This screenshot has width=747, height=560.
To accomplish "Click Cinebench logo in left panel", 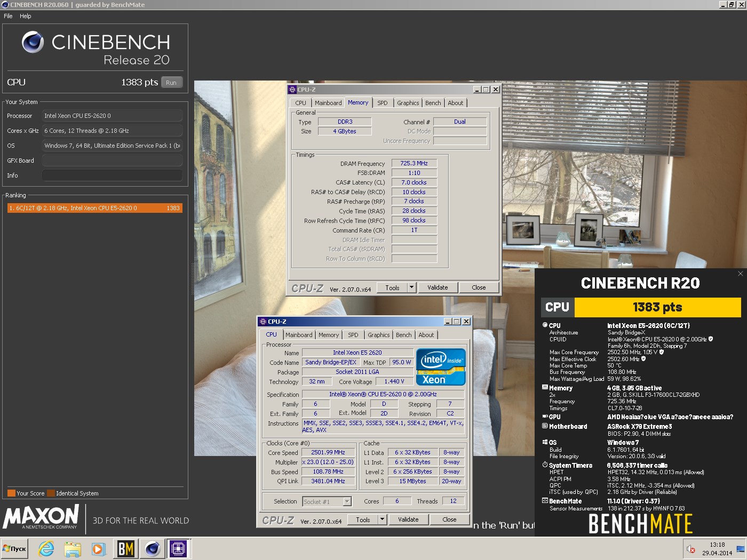I will pos(33,42).
